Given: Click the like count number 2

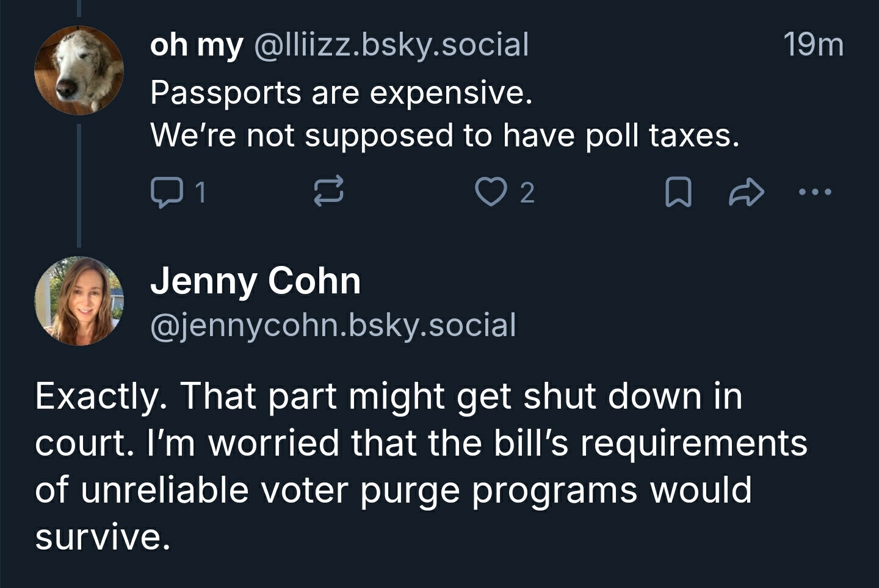Looking at the screenshot, I should pyautogui.click(x=527, y=193).
